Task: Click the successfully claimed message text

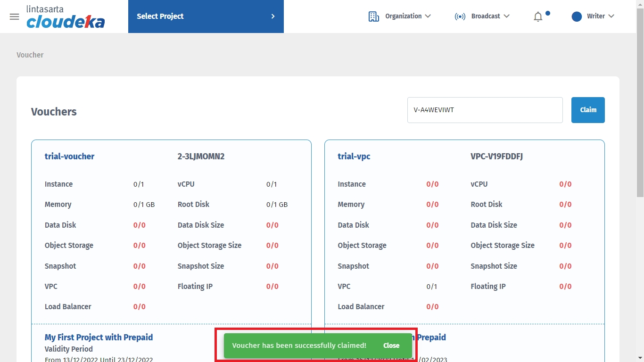Action: point(299,346)
